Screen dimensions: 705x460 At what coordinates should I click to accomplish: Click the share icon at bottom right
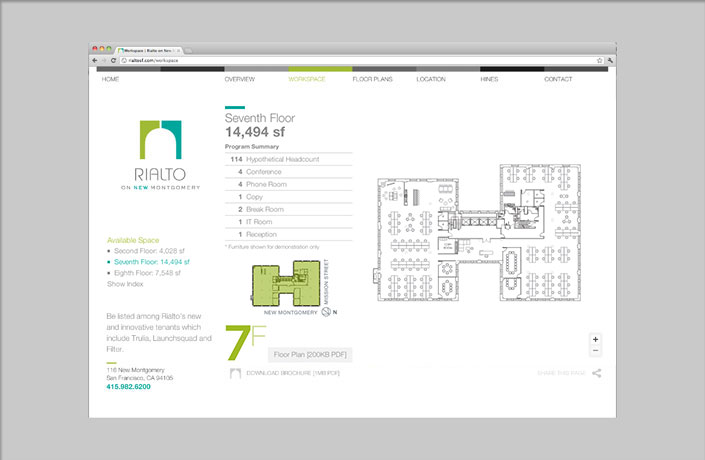[596, 373]
